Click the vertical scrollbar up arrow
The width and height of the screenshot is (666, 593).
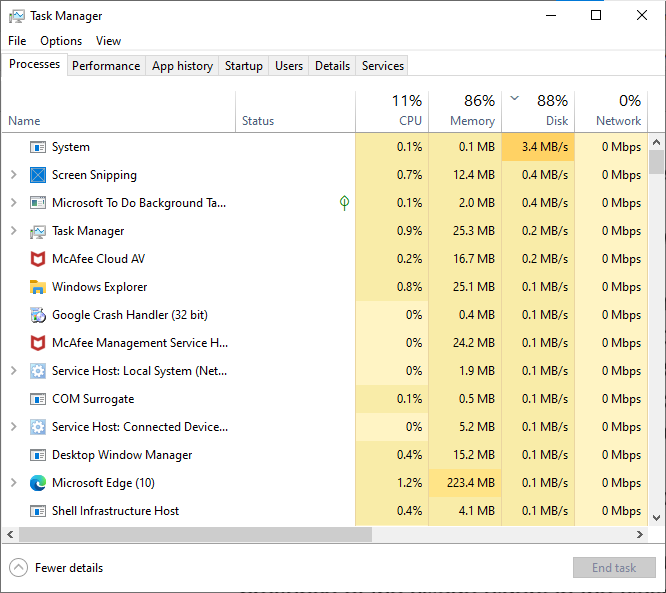[x=656, y=142]
